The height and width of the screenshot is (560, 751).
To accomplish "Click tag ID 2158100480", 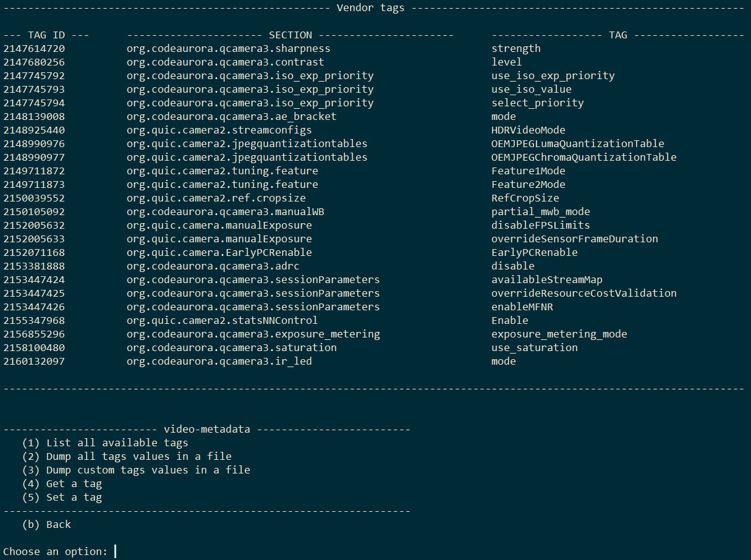I will click(x=34, y=347).
